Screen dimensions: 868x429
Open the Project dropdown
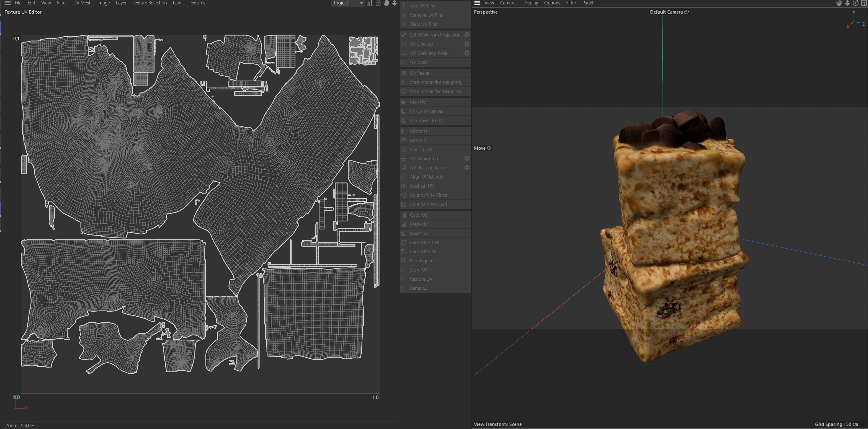coord(348,3)
